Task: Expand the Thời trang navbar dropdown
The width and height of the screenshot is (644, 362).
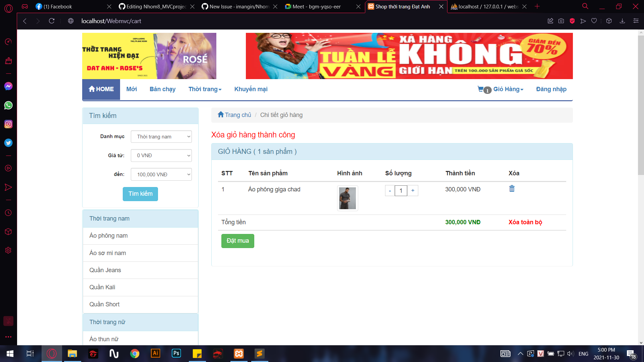Action: pos(205,89)
